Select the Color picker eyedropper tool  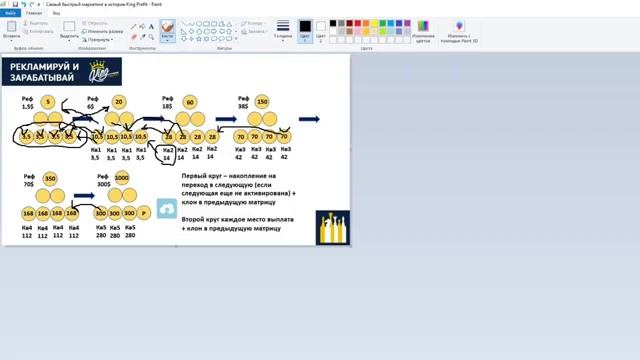[x=142, y=37]
